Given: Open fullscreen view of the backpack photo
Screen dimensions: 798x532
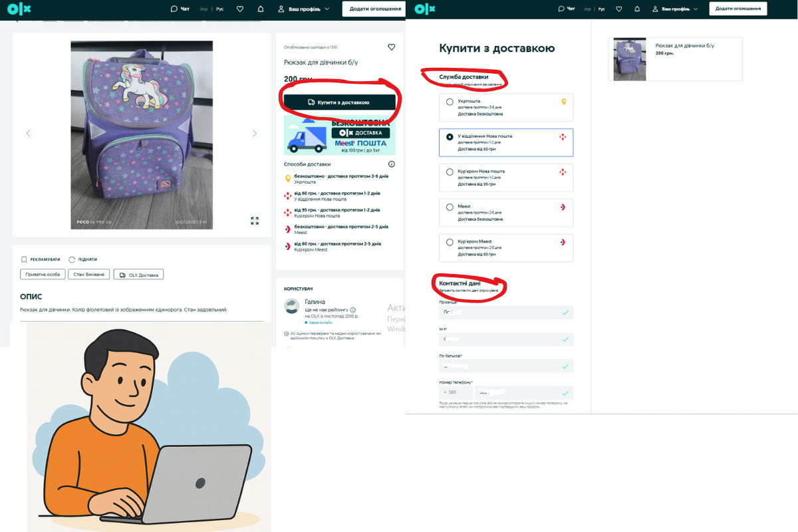Looking at the screenshot, I should tap(254, 221).
